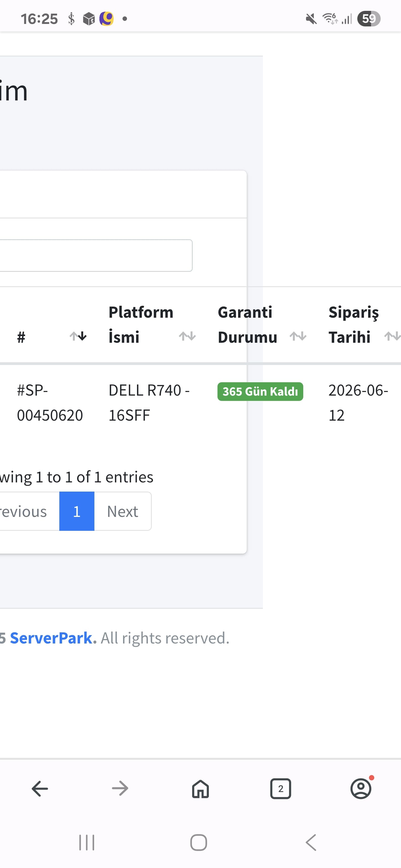Image resolution: width=401 pixels, height=868 pixels.
Task: Tap the browser forward arrow
Action: 120,789
